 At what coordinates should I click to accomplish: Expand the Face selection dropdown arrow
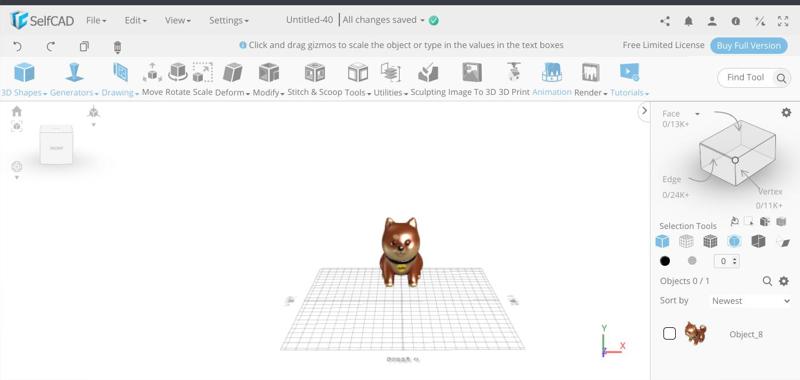pyautogui.click(x=697, y=114)
